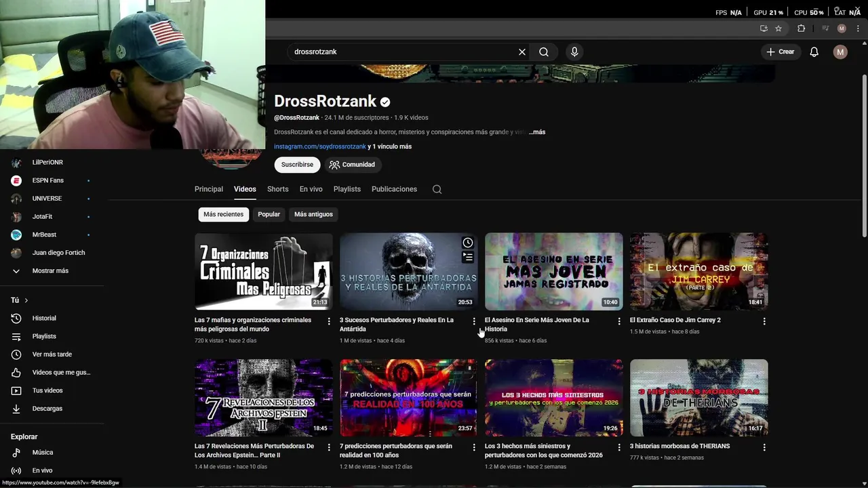Open options for Los 3 hechos video
The image size is (868, 488).
point(619,447)
